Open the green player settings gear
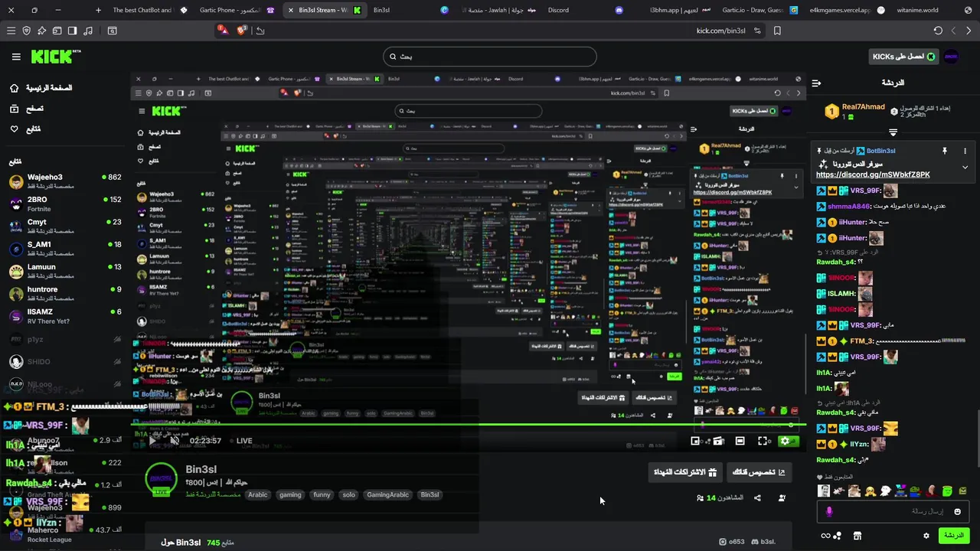Image resolution: width=980 pixels, height=551 pixels. click(785, 441)
